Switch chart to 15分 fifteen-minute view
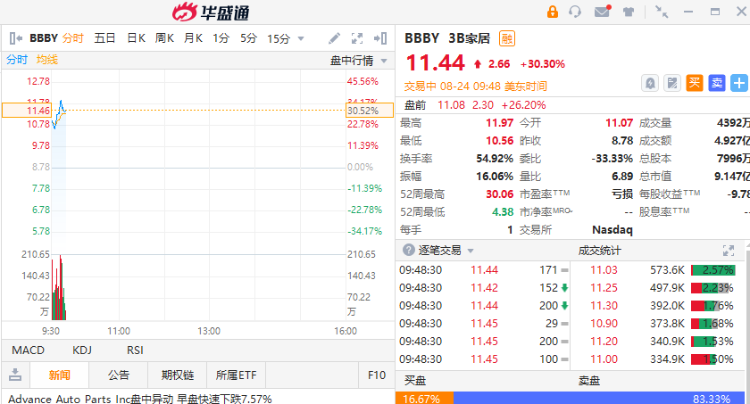The width and height of the screenshot is (750, 404). (x=278, y=38)
